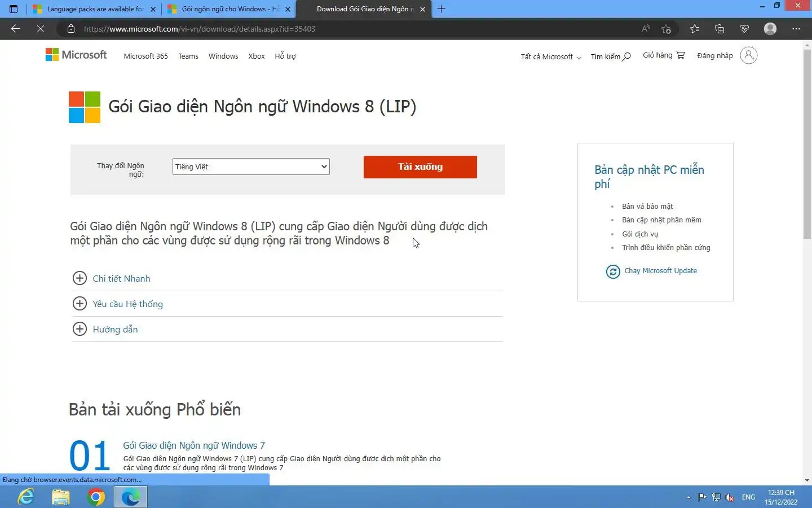Open File Explorer from the taskbar
This screenshot has height=508, width=812.
[x=61, y=497]
